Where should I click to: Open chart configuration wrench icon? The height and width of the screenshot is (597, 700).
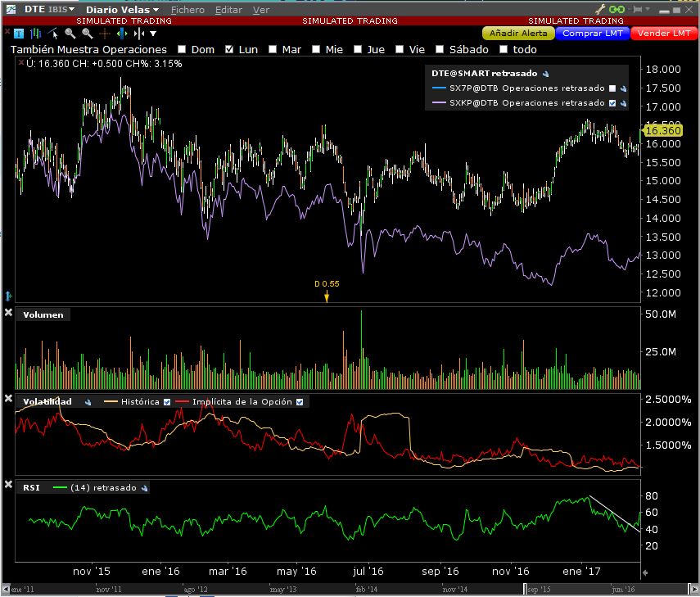600,9
